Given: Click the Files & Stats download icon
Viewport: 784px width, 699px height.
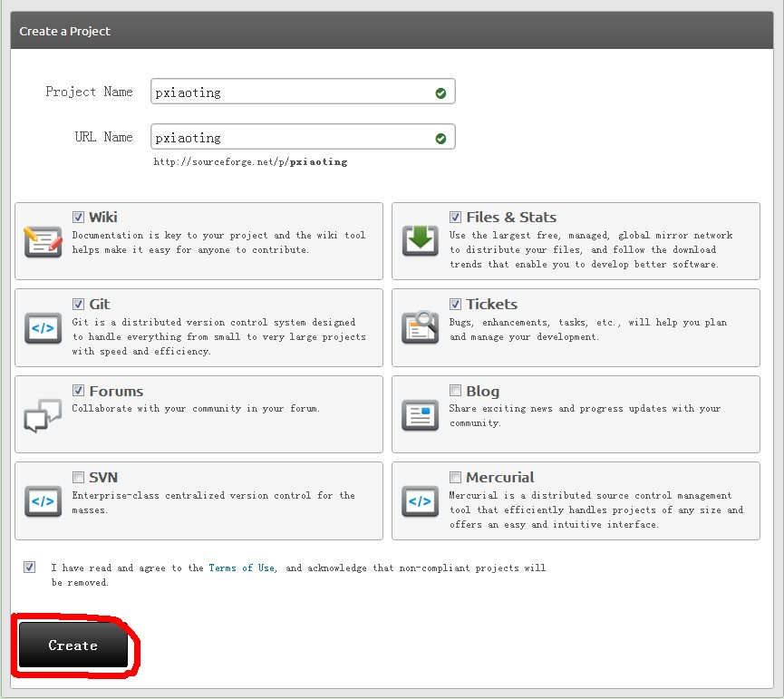Looking at the screenshot, I should (x=420, y=240).
